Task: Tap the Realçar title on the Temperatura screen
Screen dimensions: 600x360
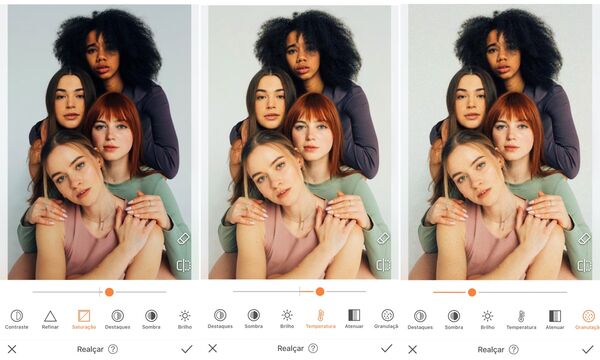Action: [290, 348]
